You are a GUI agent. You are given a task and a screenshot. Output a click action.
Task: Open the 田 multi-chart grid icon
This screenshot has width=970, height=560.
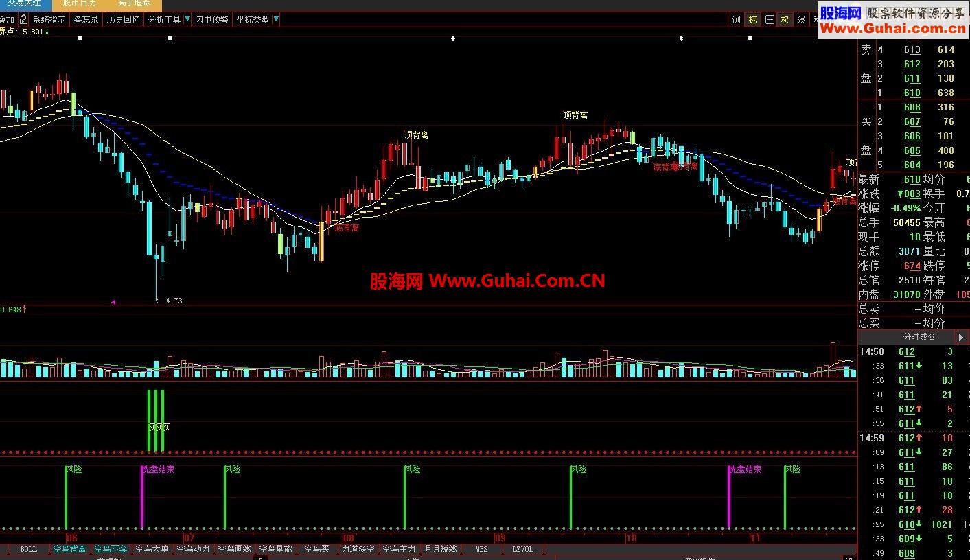[x=769, y=20]
